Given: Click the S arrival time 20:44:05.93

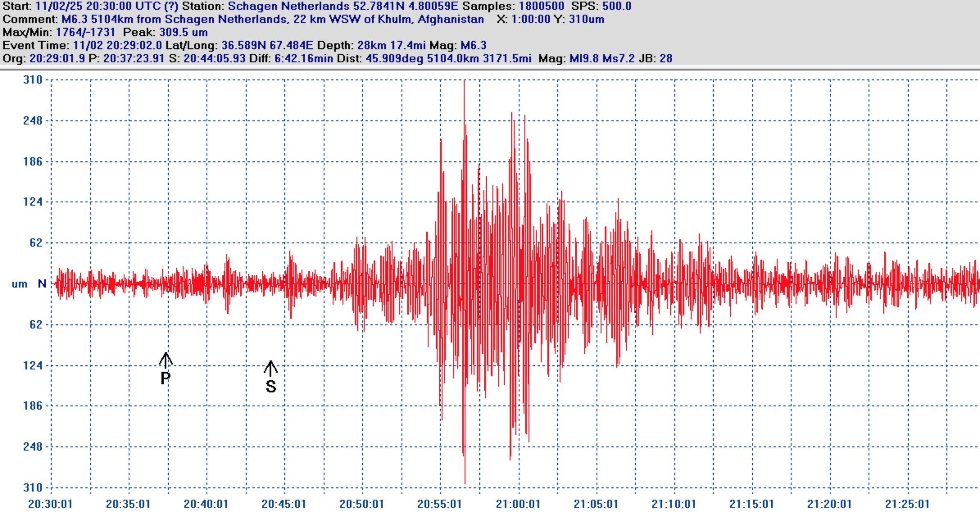Looking at the screenshot, I should click(214, 59).
